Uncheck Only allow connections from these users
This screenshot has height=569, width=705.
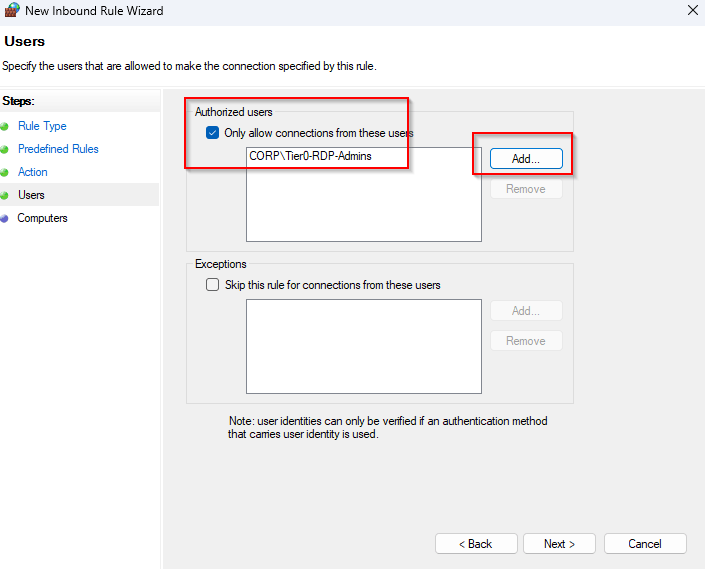212,133
